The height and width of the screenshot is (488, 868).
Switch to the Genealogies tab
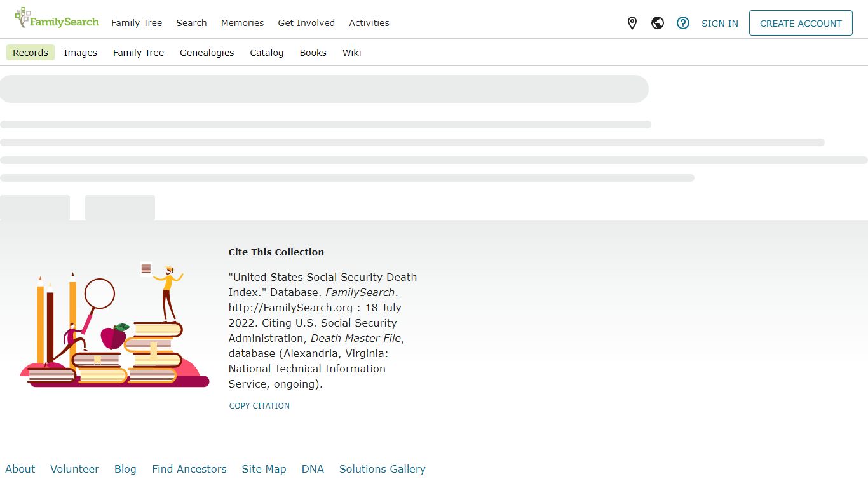(x=207, y=53)
